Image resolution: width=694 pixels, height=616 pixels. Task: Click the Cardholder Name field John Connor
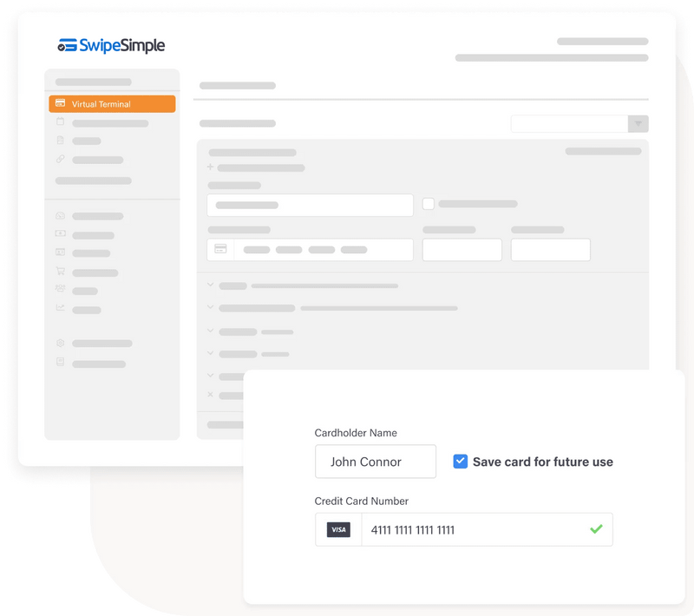[x=376, y=462]
